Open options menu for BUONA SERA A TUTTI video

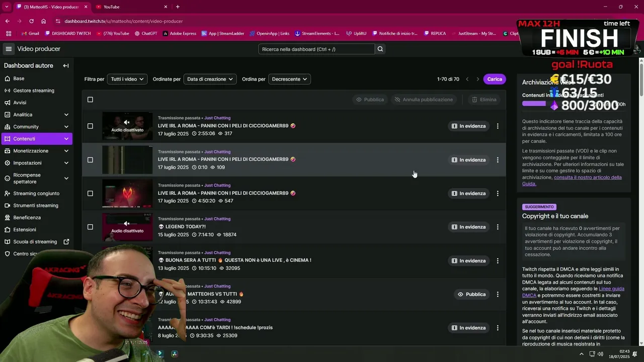click(x=498, y=261)
